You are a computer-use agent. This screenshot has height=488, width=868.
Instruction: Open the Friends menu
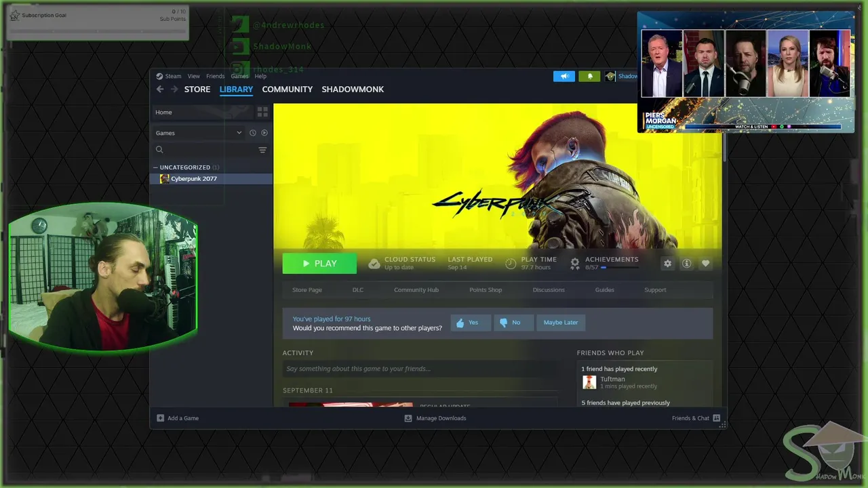(215, 76)
